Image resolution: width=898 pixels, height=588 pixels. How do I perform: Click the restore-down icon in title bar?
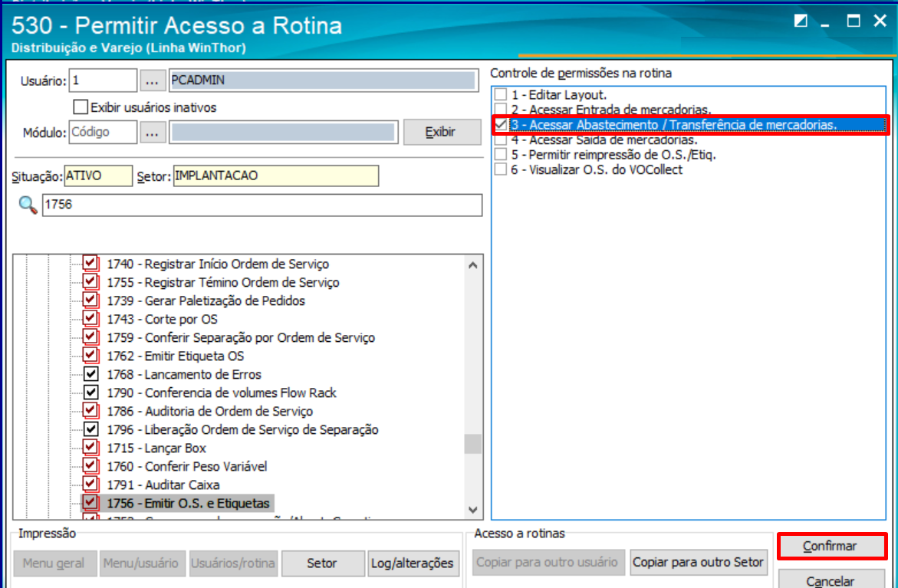tap(801, 21)
